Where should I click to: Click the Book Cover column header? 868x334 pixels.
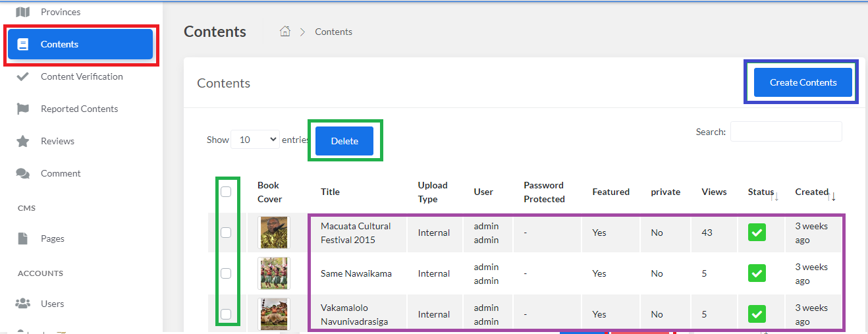pos(269,192)
